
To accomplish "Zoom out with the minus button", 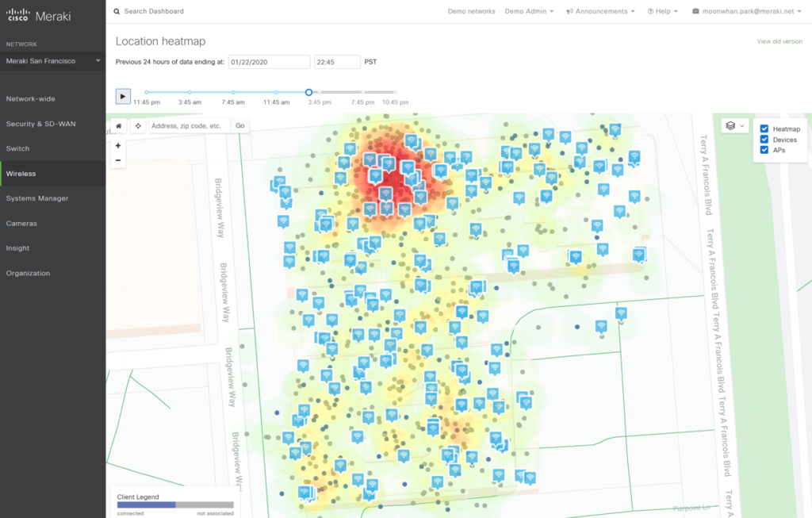I will coord(118,160).
